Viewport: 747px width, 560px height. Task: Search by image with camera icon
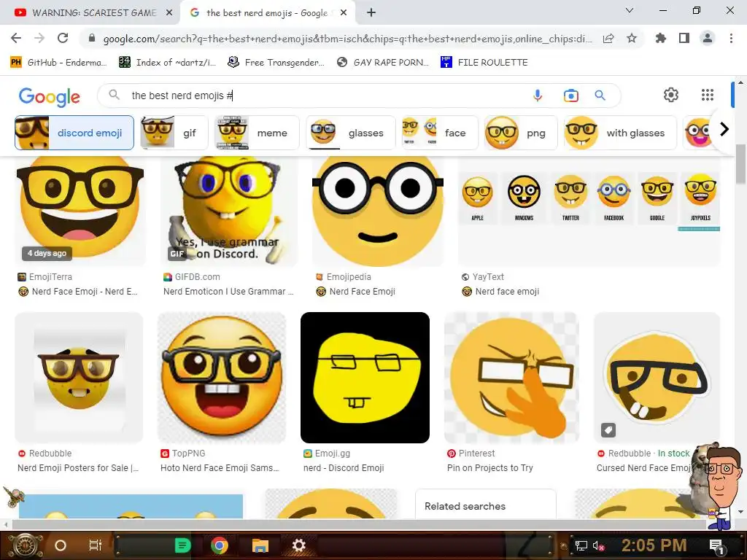(570, 96)
